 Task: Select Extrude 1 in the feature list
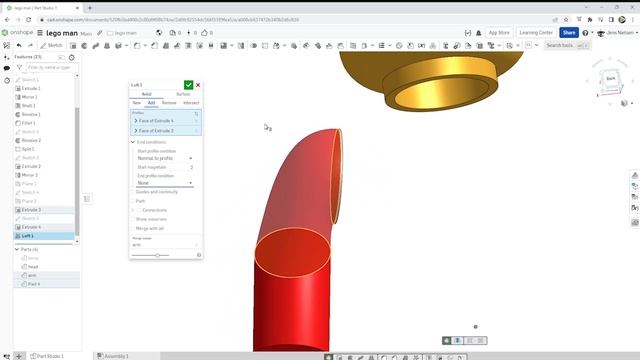pyautogui.click(x=31, y=89)
